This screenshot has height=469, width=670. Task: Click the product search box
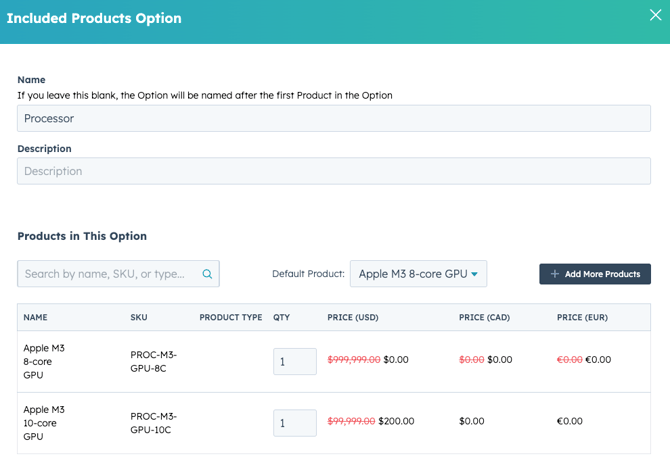tap(110, 274)
